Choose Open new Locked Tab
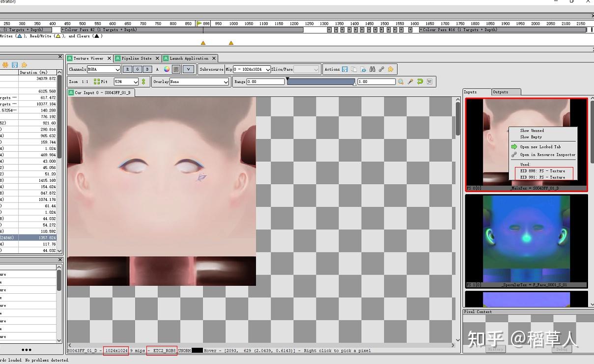Image resolution: width=594 pixels, height=364 pixels. 540,147
